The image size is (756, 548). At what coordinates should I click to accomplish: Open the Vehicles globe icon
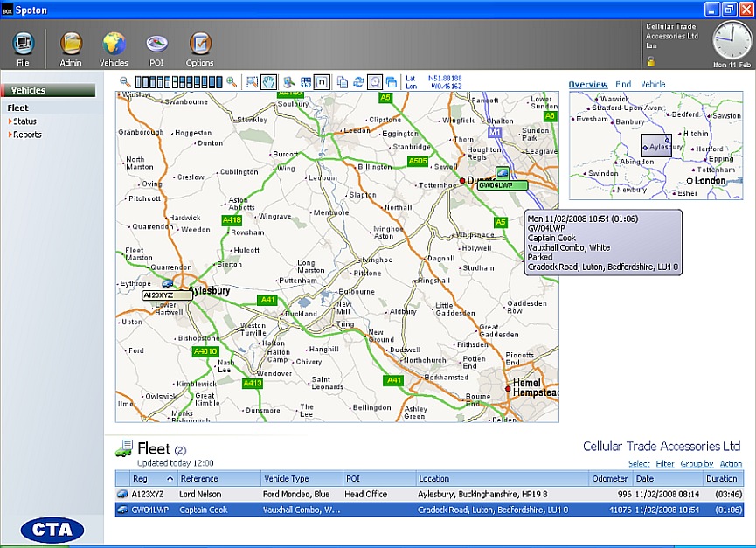click(114, 49)
